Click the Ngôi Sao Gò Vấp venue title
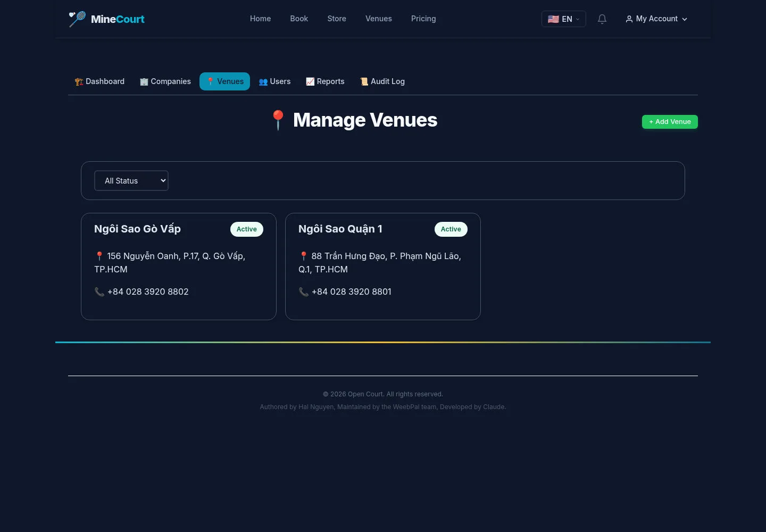This screenshot has width=766, height=532. (137, 229)
